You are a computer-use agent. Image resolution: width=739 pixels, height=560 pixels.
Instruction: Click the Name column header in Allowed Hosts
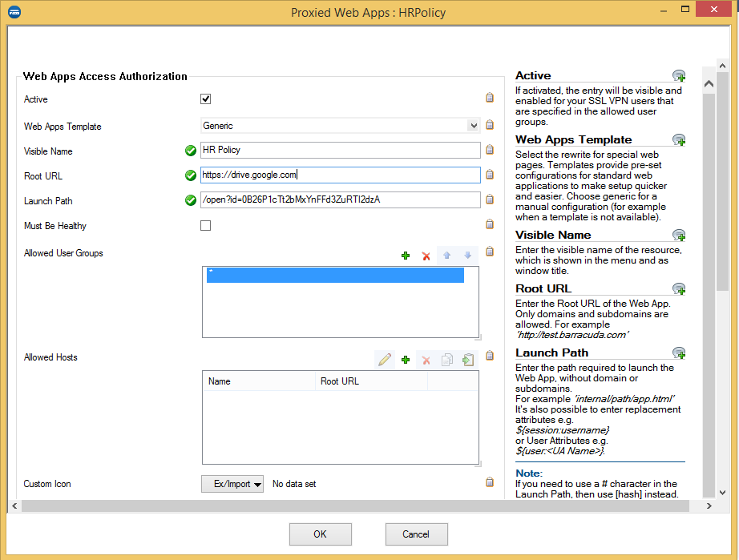pos(259,381)
